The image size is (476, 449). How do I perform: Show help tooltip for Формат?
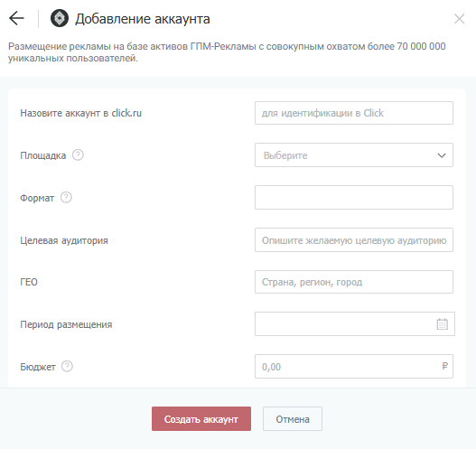pos(66,198)
